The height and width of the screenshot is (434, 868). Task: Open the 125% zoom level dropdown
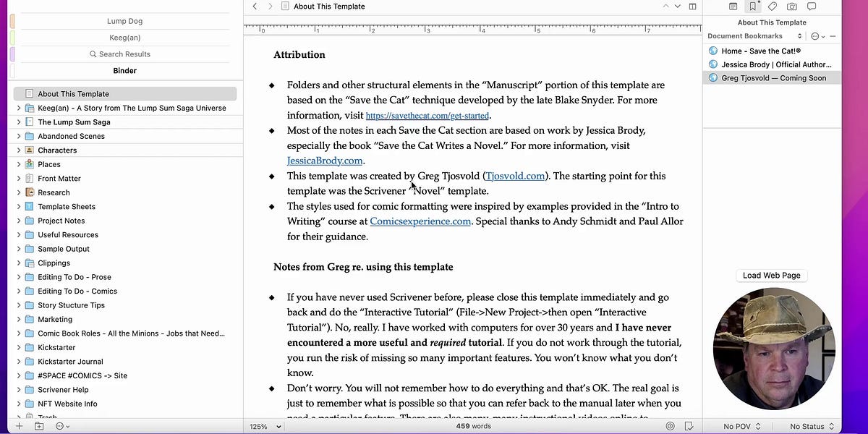(263, 426)
